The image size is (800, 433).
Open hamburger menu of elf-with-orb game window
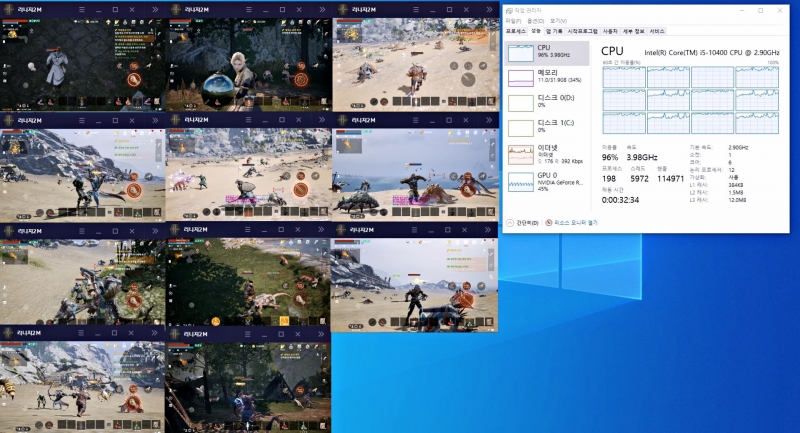248,10
